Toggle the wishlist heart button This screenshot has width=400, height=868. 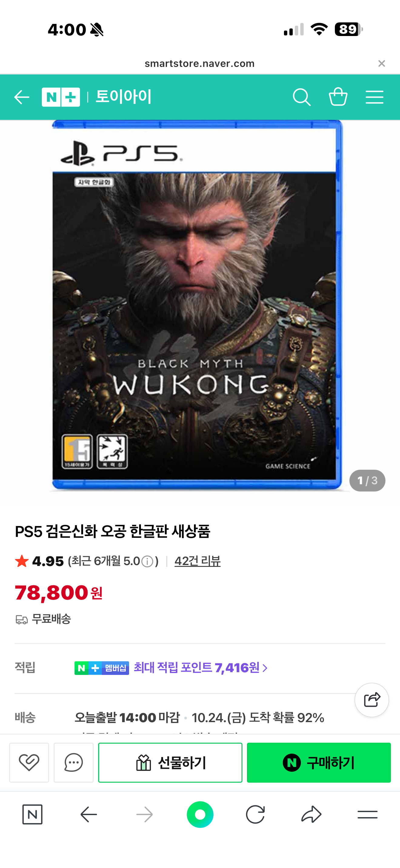29,762
